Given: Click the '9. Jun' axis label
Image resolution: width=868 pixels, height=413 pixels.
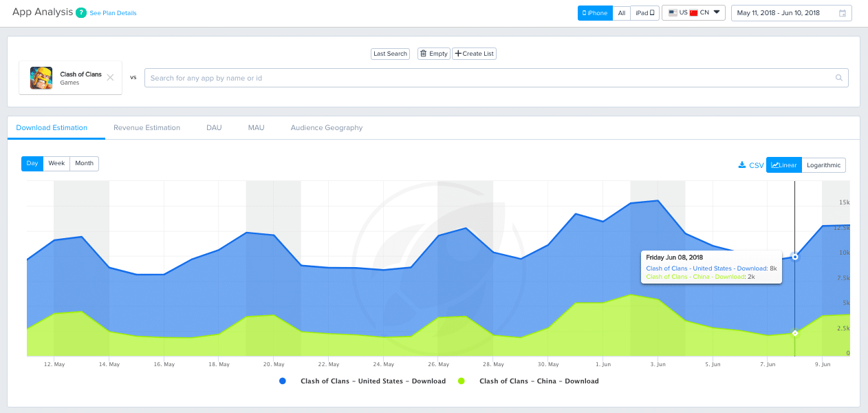Looking at the screenshot, I should click(822, 364).
